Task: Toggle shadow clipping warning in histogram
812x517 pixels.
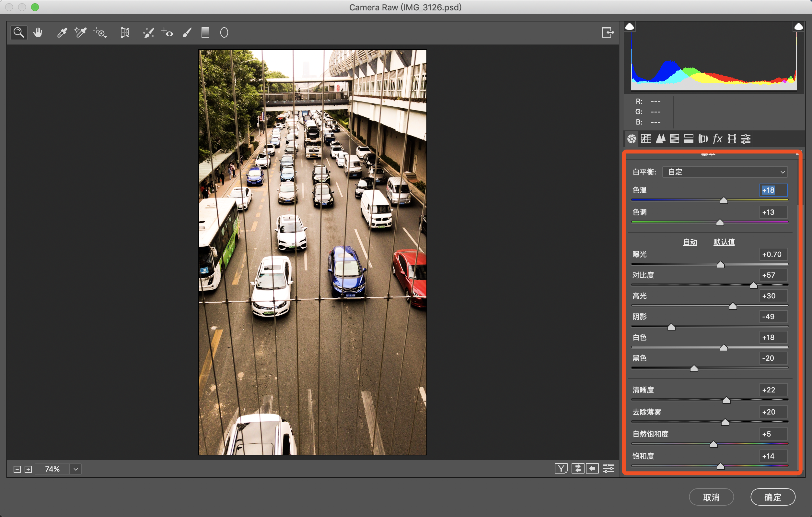Action: [x=629, y=27]
